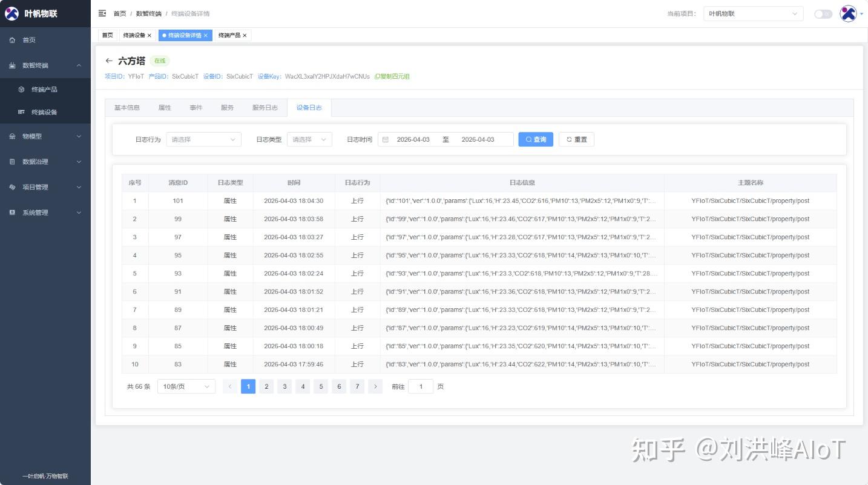
Task: Click the sidebar collapse hamburger icon
Action: (102, 13)
